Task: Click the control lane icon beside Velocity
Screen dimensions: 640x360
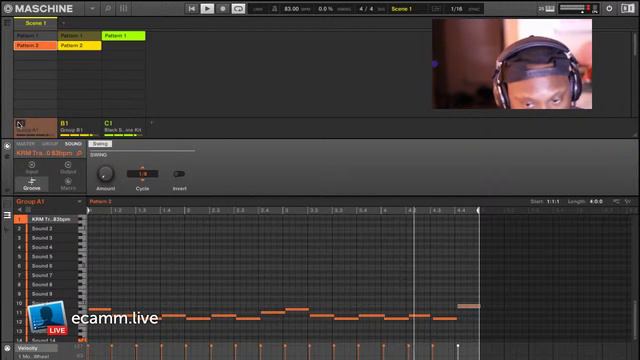Action: click(x=7, y=348)
